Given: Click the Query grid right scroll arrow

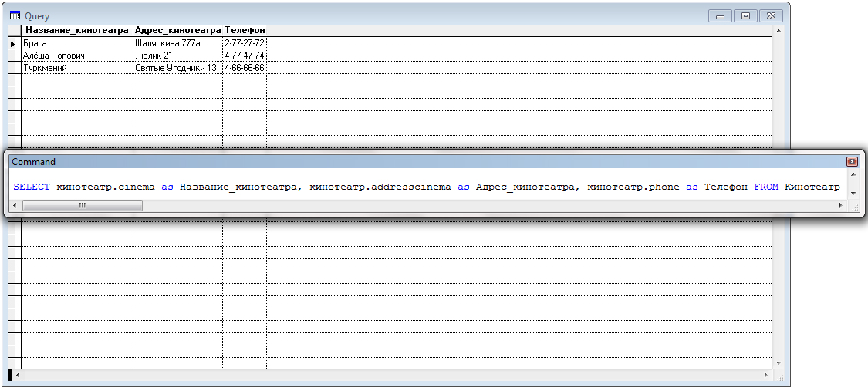Looking at the screenshot, I should pos(766,375).
